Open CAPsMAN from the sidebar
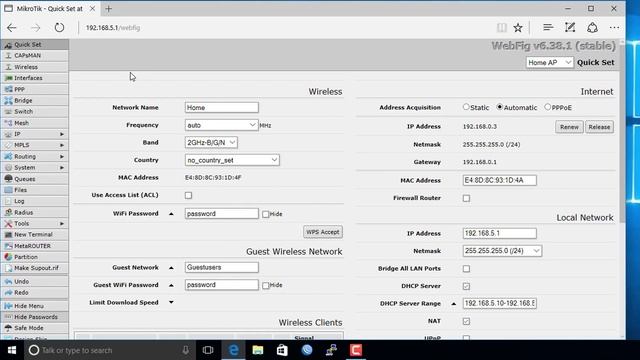The width and height of the screenshot is (640, 360). point(34,56)
